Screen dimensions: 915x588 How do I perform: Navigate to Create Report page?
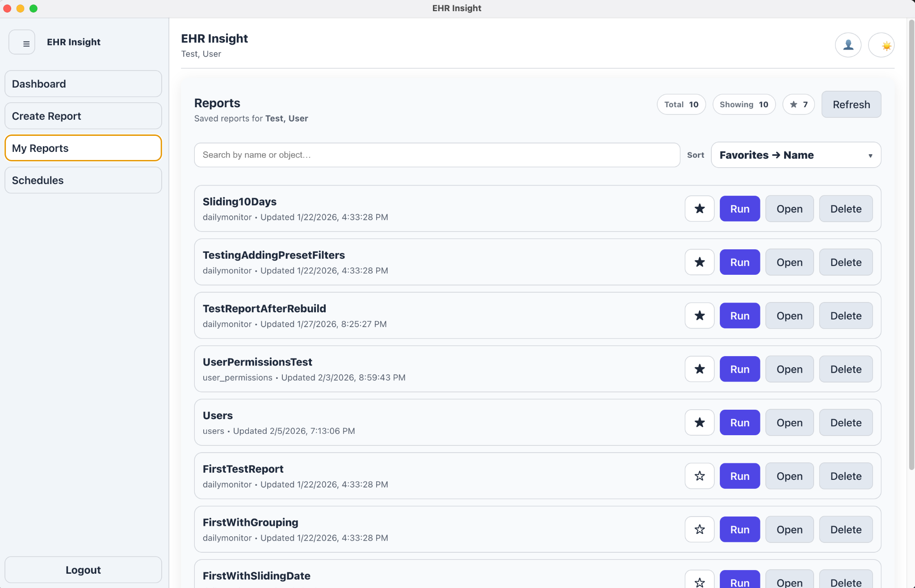[83, 116]
